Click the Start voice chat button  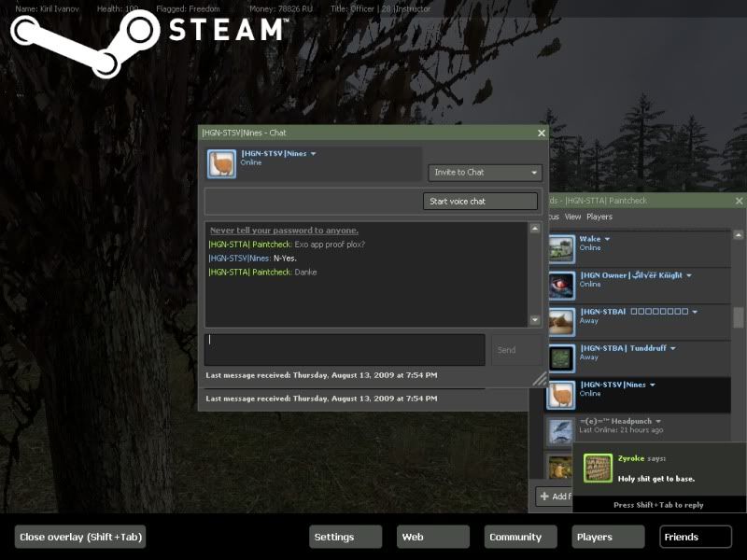pos(480,201)
